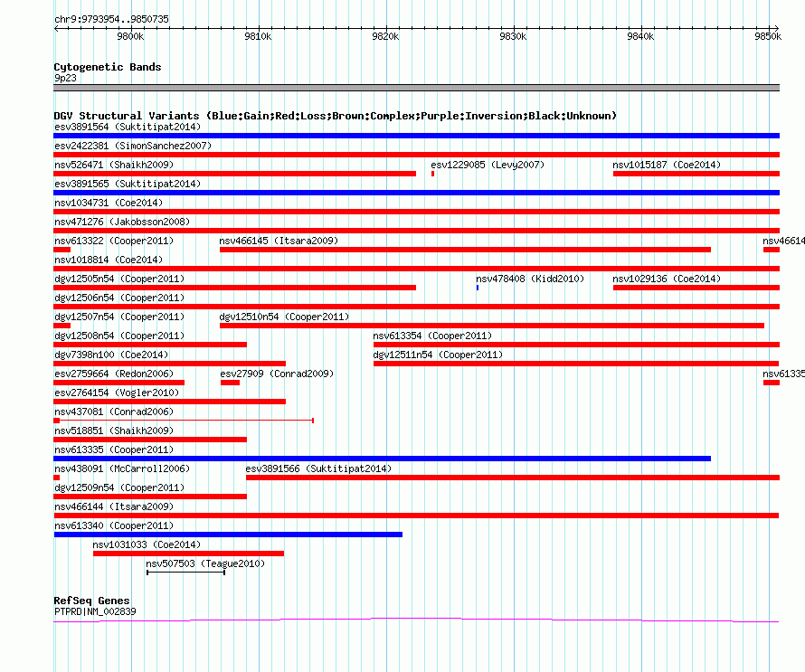Click the 9850k ruler position

(768, 36)
